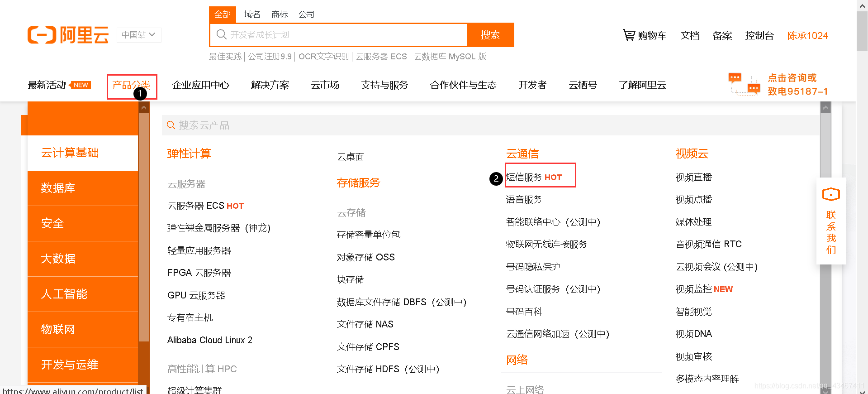Open the 开发者 menu
The height and width of the screenshot is (394, 868).
pyautogui.click(x=532, y=85)
